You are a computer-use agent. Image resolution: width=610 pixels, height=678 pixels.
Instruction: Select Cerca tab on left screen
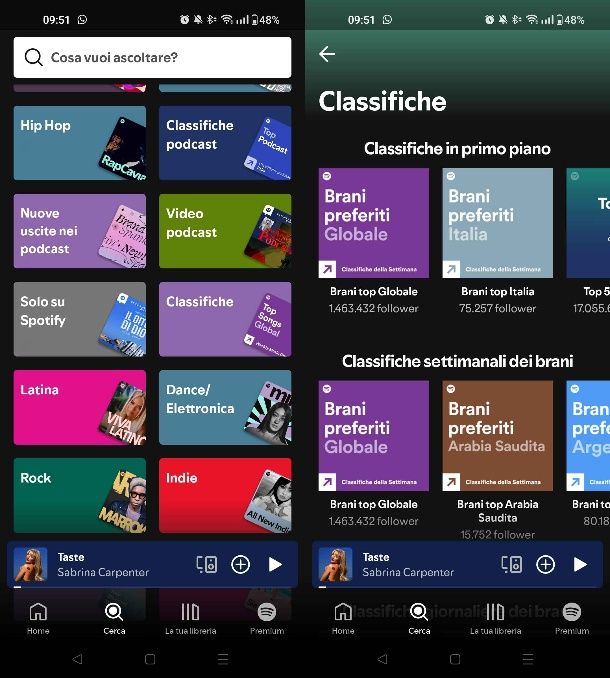(x=114, y=619)
